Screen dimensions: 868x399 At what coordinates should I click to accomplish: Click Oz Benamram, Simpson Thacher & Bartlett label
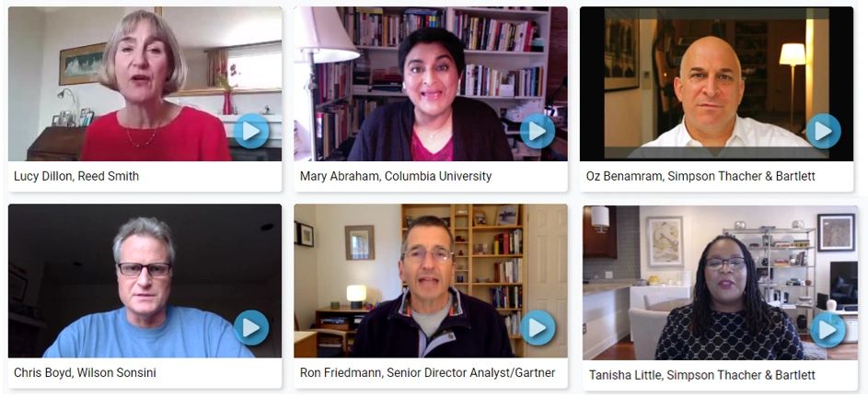coord(700,176)
